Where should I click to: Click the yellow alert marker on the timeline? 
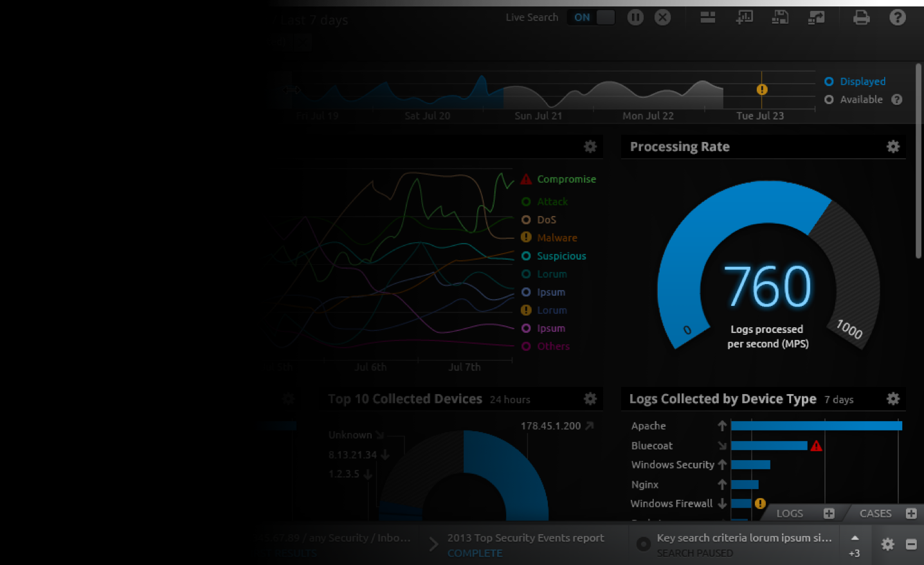[762, 90]
